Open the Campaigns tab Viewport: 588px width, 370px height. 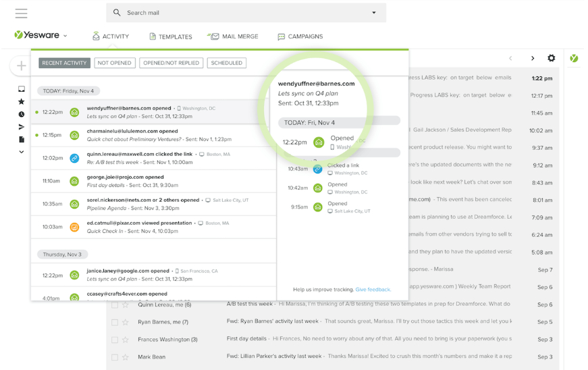coord(300,36)
